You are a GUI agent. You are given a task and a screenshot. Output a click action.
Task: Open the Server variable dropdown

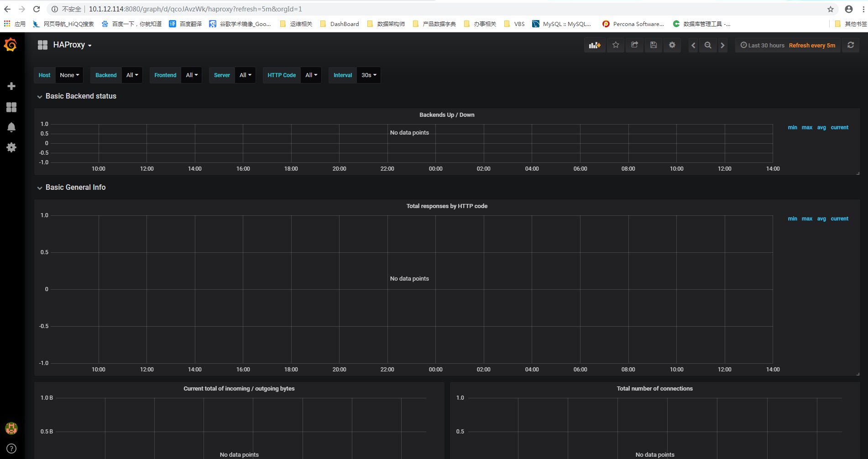[246, 75]
